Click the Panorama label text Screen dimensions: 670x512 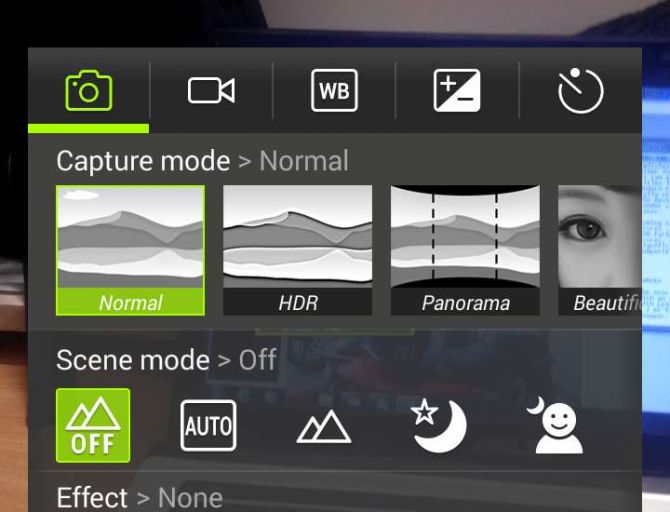465,303
